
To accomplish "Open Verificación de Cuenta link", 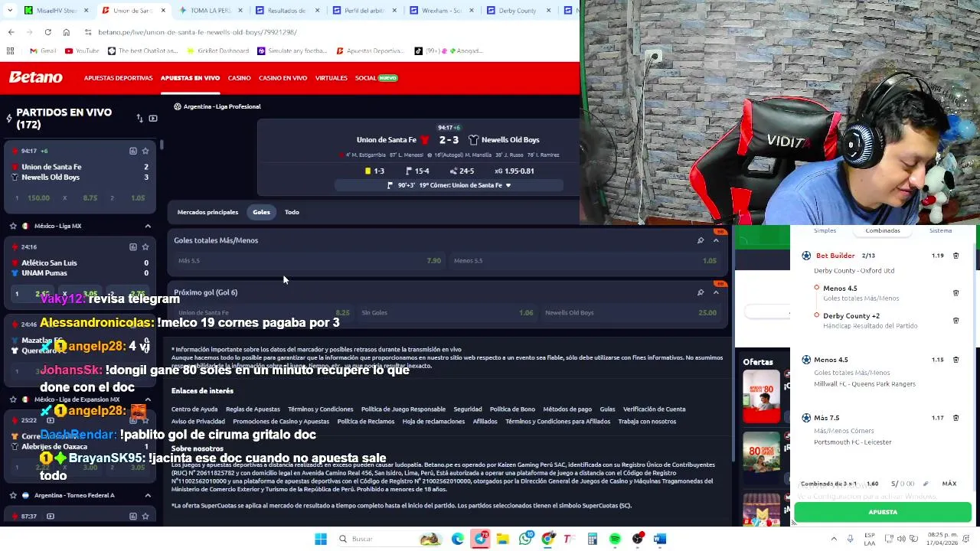I will [x=654, y=409].
